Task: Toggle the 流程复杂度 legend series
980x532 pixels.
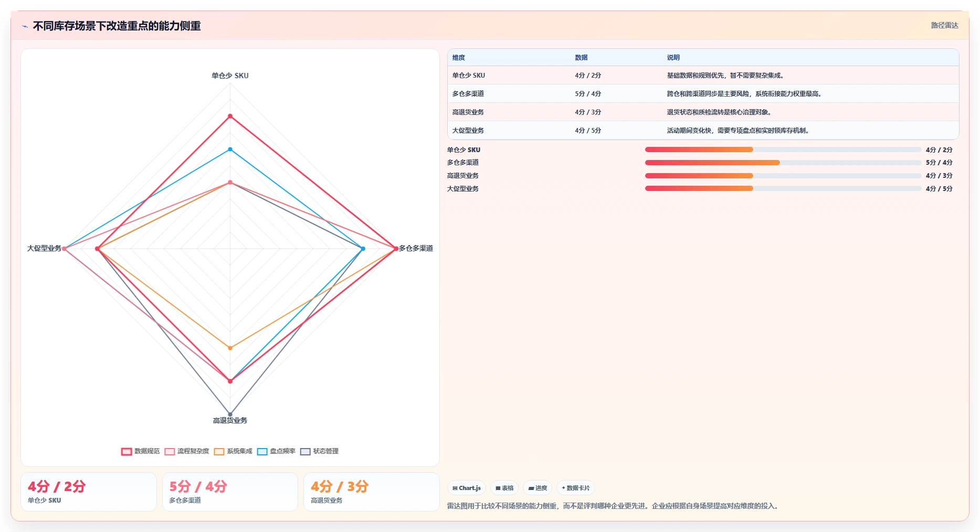Action: 187,451
